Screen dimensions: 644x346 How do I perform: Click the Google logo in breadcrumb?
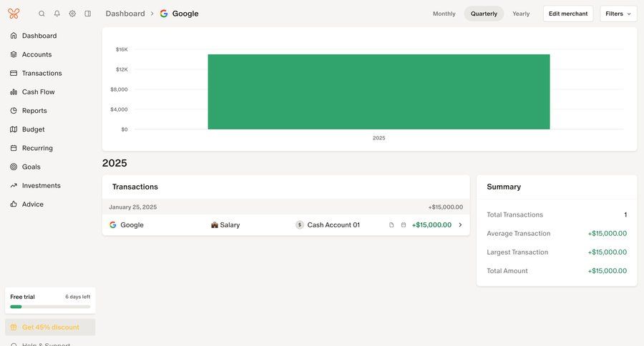tap(164, 14)
